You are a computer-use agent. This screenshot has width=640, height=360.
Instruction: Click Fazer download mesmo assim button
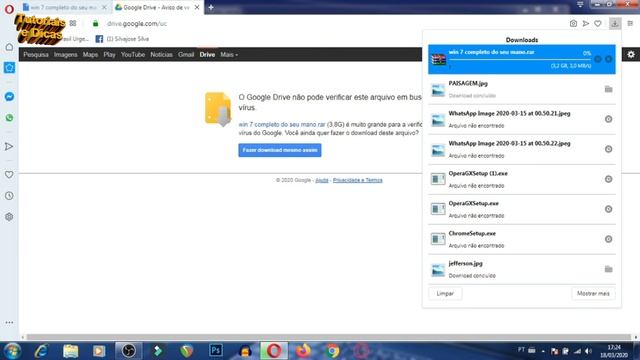[x=280, y=150]
